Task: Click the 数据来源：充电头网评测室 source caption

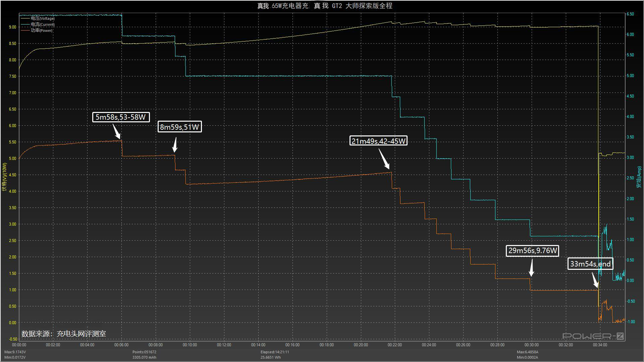Action: click(x=64, y=334)
